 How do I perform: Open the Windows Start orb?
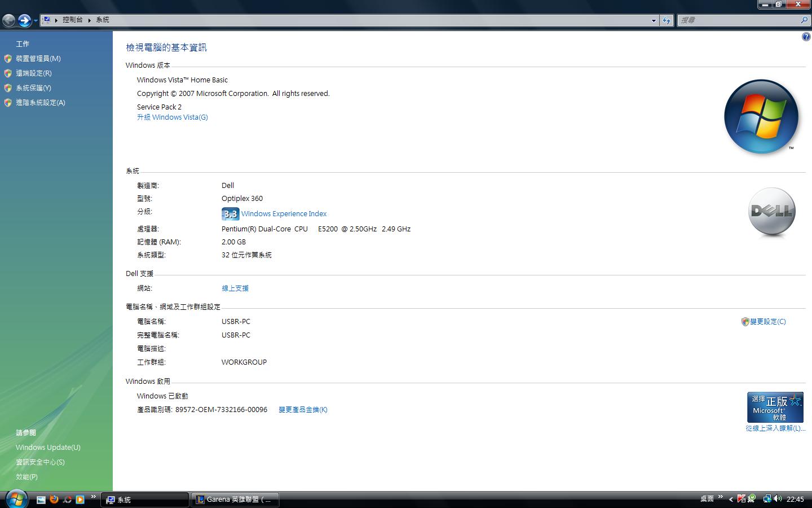pos(16,499)
